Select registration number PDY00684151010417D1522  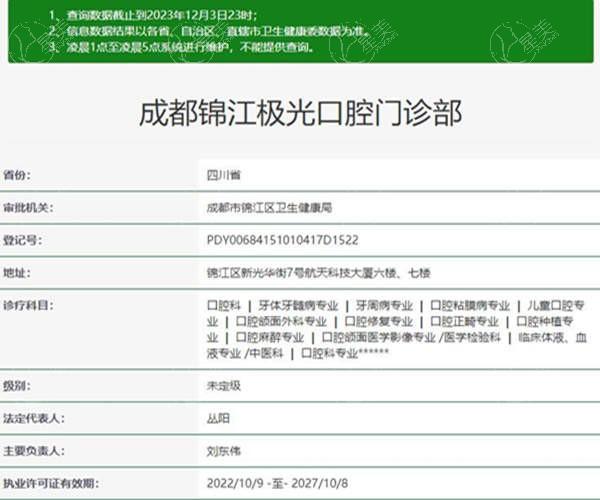(x=282, y=240)
